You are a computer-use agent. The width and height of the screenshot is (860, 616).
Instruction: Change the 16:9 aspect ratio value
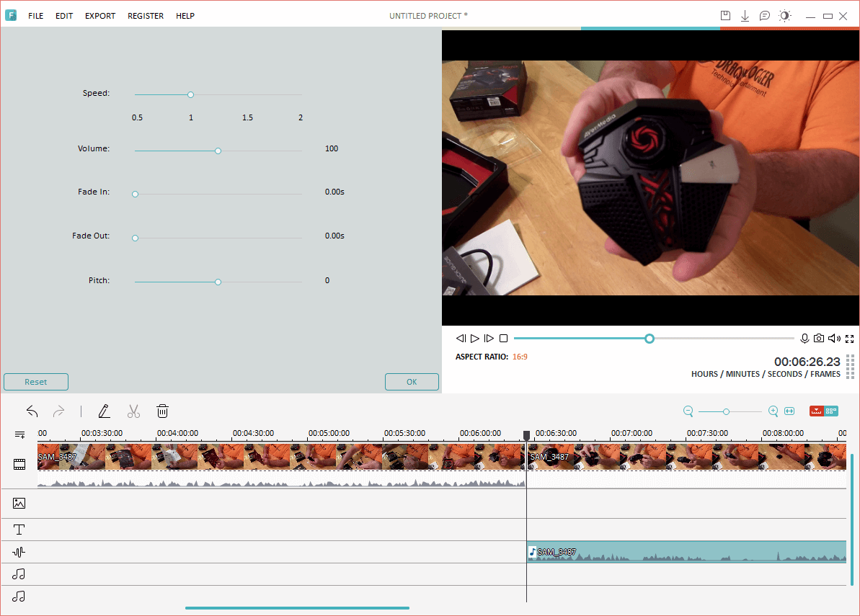(x=520, y=357)
